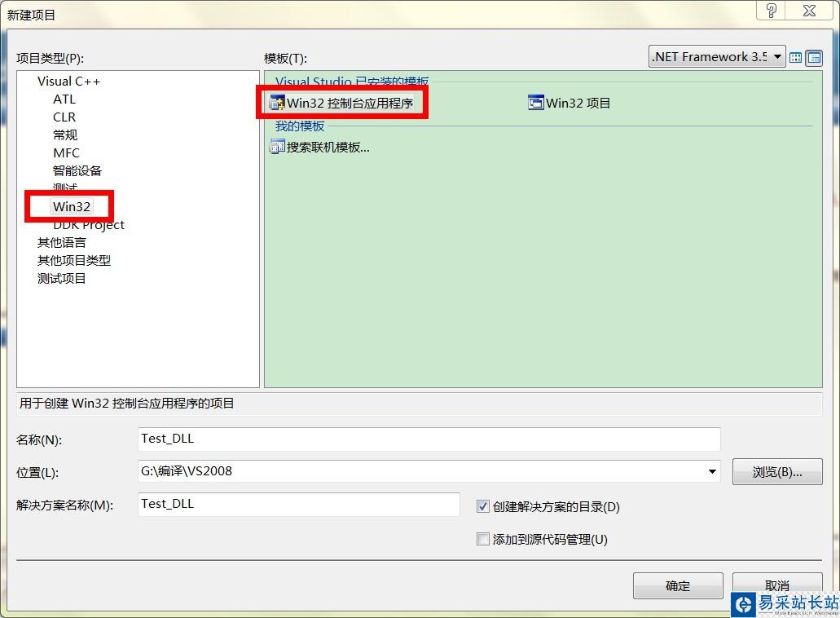Select ATL under Visual C++
The width and height of the screenshot is (840, 618).
tap(64, 99)
